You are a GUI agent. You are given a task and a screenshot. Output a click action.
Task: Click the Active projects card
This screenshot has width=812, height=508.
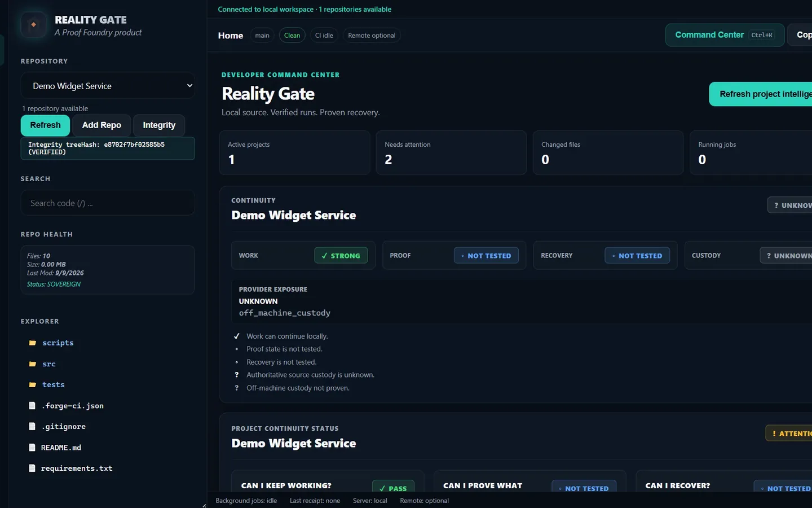[x=294, y=153]
